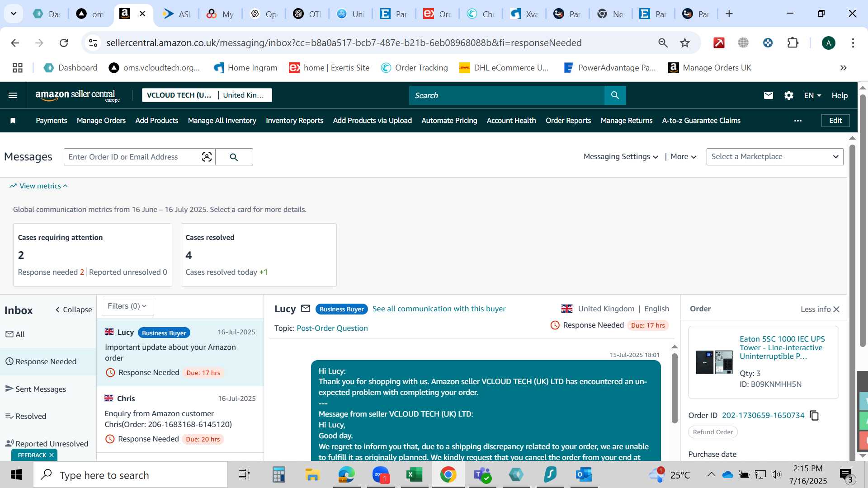
Task: Click the Windows Start button
Action: pos(16,475)
